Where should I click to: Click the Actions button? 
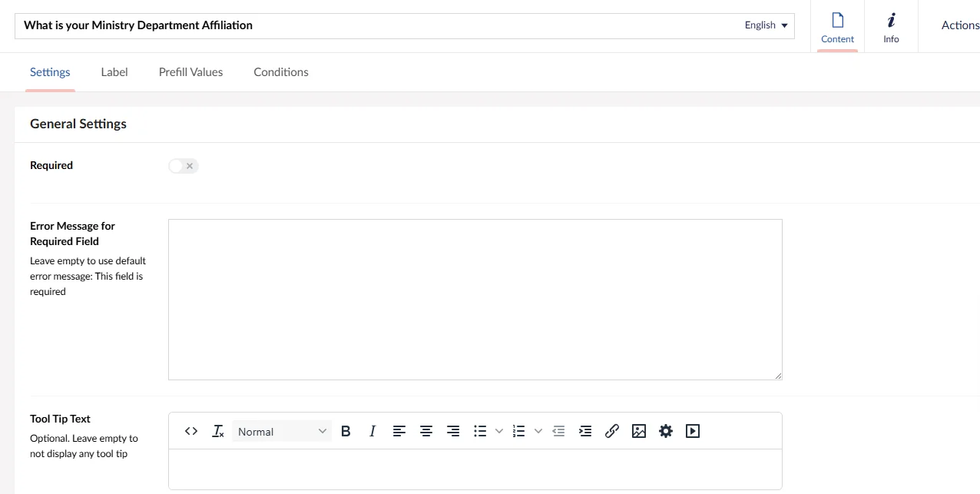960,25
